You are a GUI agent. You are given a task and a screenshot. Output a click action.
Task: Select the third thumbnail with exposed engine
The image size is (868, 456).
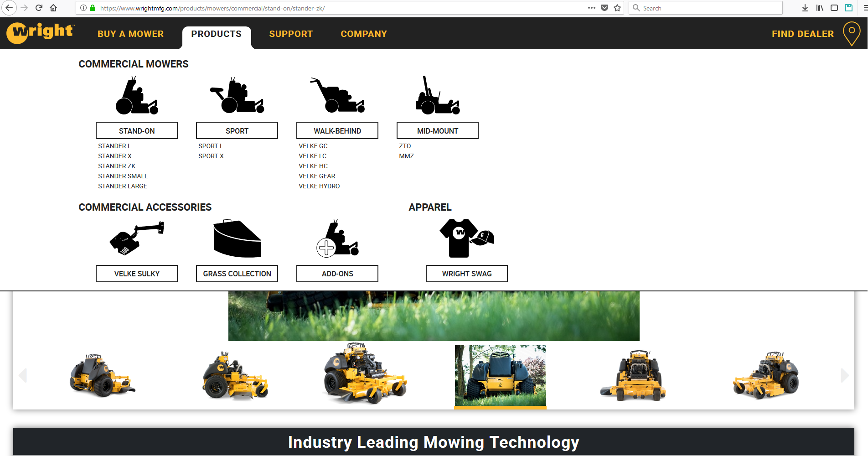click(x=365, y=374)
